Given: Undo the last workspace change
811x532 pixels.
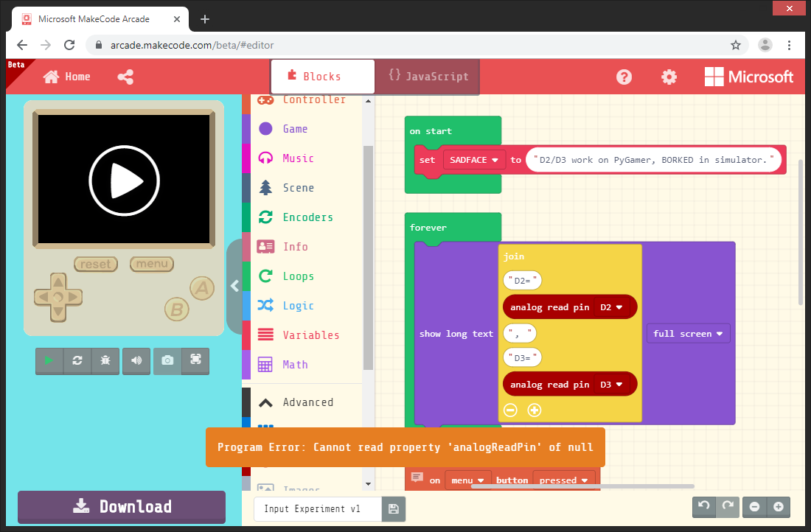Looking at the screenshot, I should click(x=704, y=507).
